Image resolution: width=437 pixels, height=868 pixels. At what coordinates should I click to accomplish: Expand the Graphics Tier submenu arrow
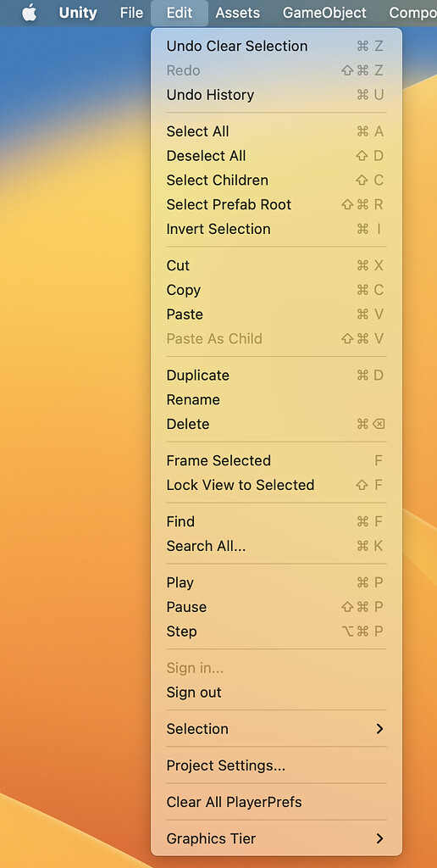[x=379, y=838]
